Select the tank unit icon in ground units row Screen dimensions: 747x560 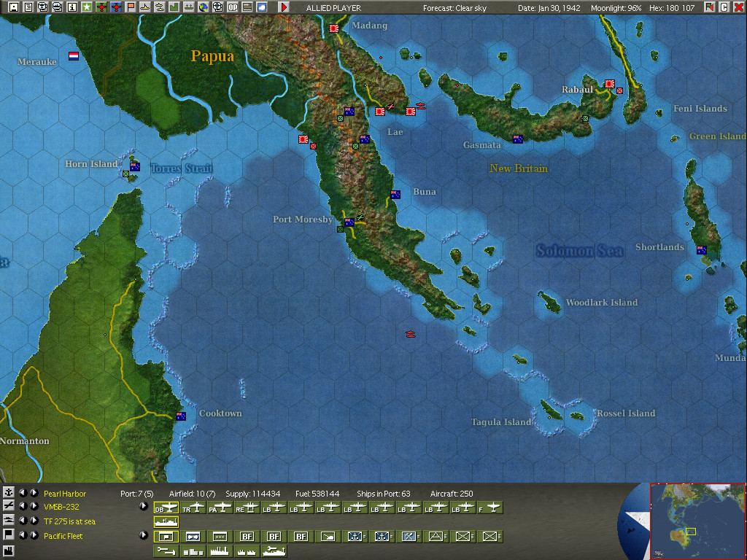(328, 537)
